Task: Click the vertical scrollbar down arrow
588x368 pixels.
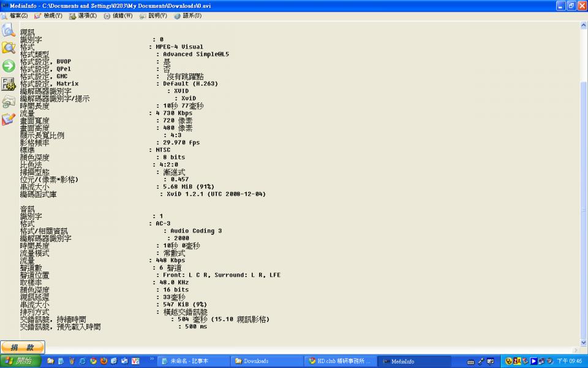Action: click(584, 342)
